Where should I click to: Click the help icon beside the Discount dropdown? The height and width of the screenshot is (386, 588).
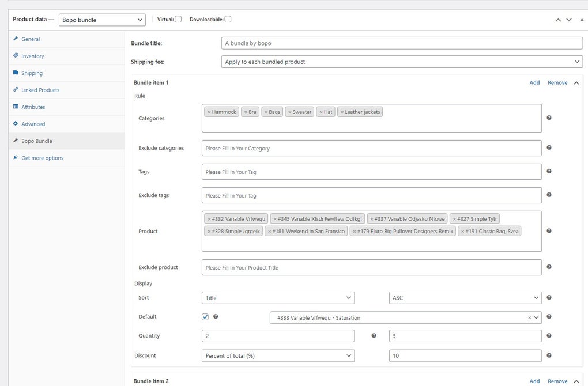549,355
